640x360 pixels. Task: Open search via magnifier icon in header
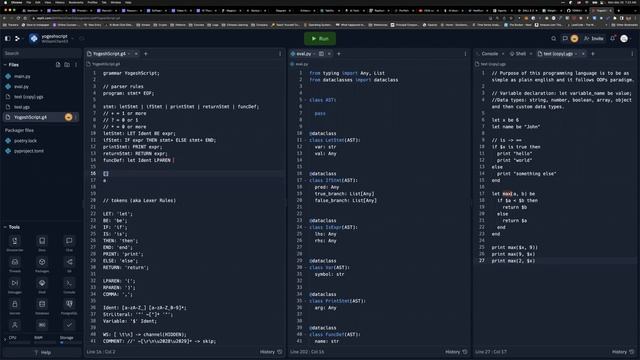[x=553, y=38]
